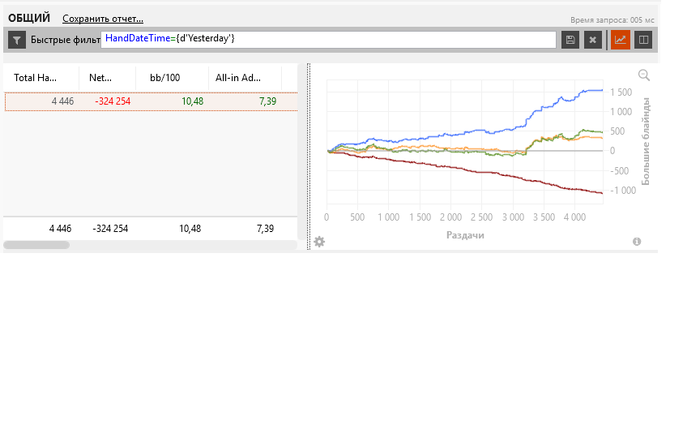Click the 'ОБЩИЙ' report title

click(29, 18)
